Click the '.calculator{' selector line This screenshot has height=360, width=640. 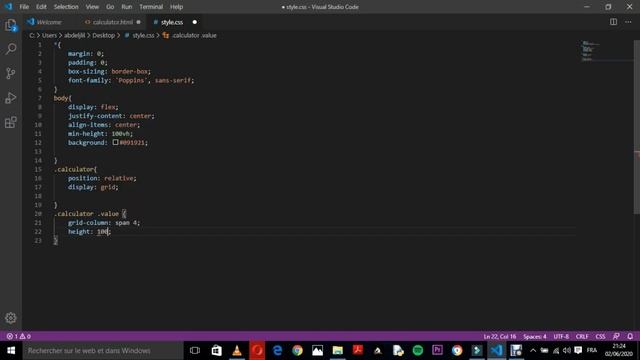pyautogui.click(x=76, y=169)
